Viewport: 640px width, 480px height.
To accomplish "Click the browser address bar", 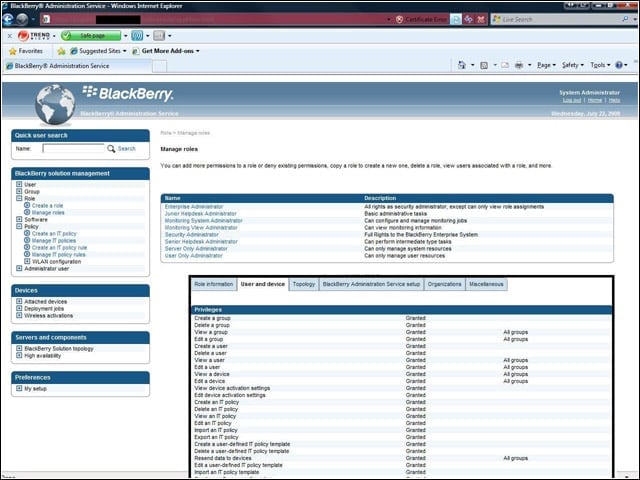I will click(216, 19).
